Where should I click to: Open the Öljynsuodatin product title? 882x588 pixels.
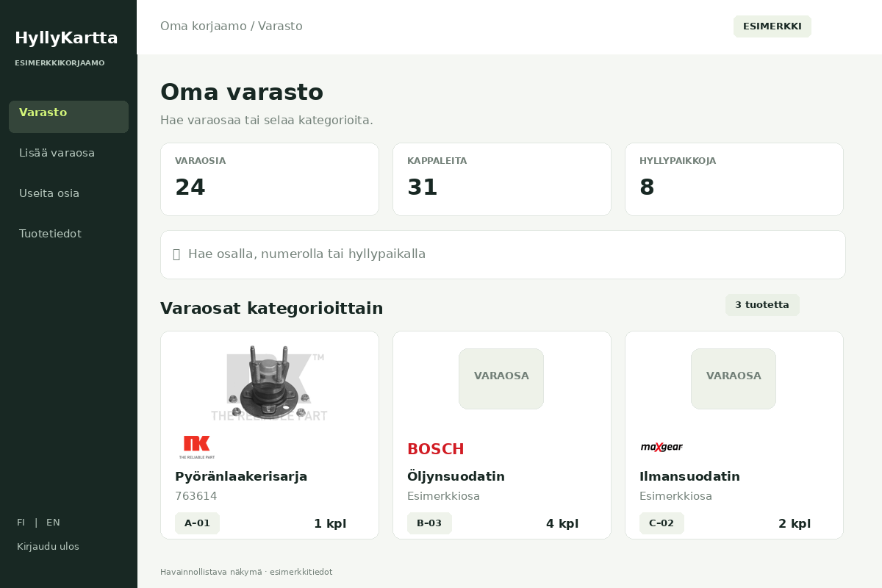(x=456, y=476)
